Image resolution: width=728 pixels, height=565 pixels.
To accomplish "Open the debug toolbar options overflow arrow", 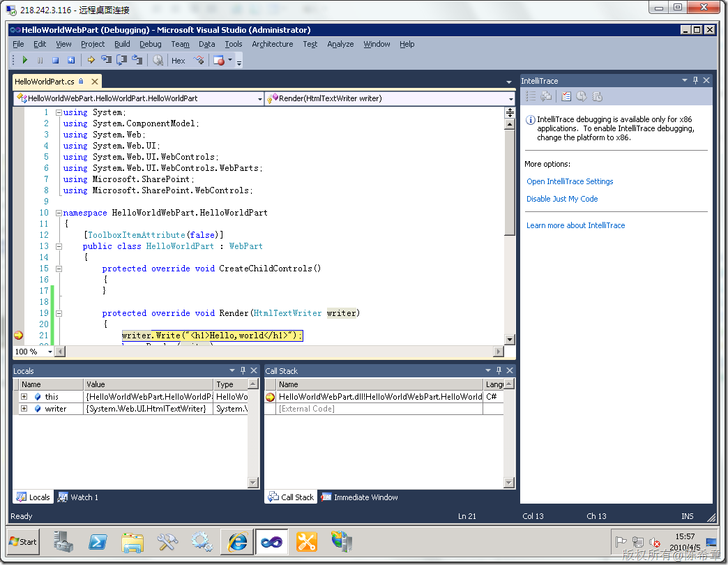I will point(239,62).
